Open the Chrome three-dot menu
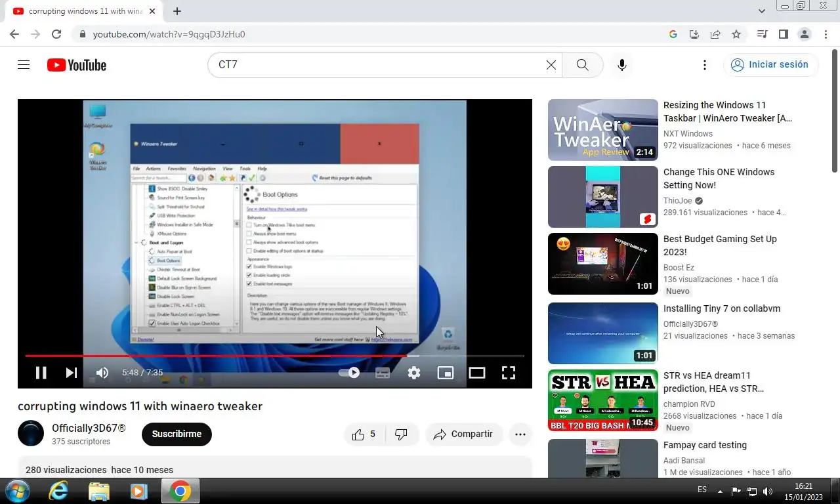 click(x=825, y=34)
